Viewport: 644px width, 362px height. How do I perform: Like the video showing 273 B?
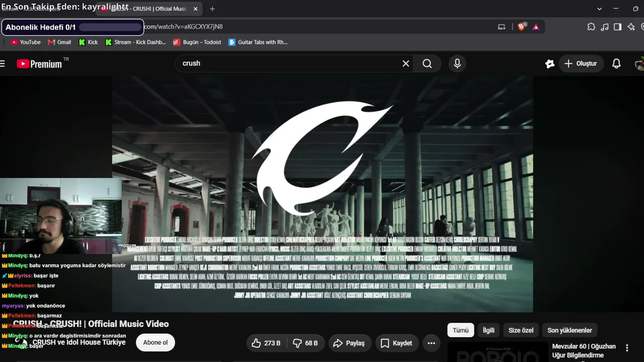(266, 343)
